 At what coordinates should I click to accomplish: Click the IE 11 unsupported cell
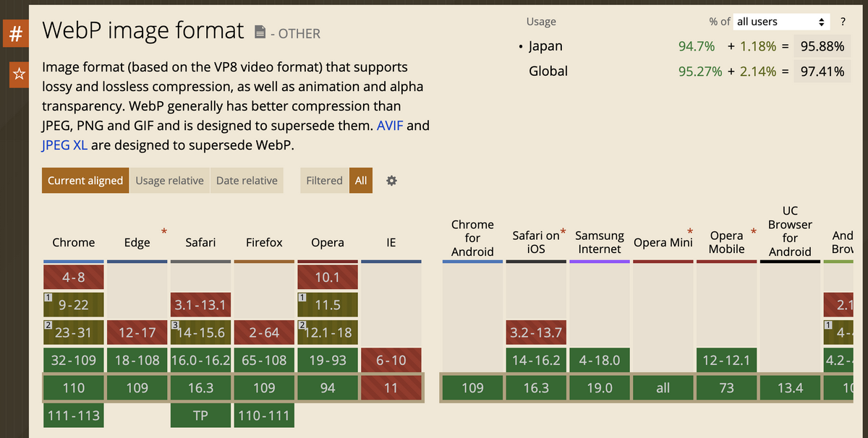391,387
